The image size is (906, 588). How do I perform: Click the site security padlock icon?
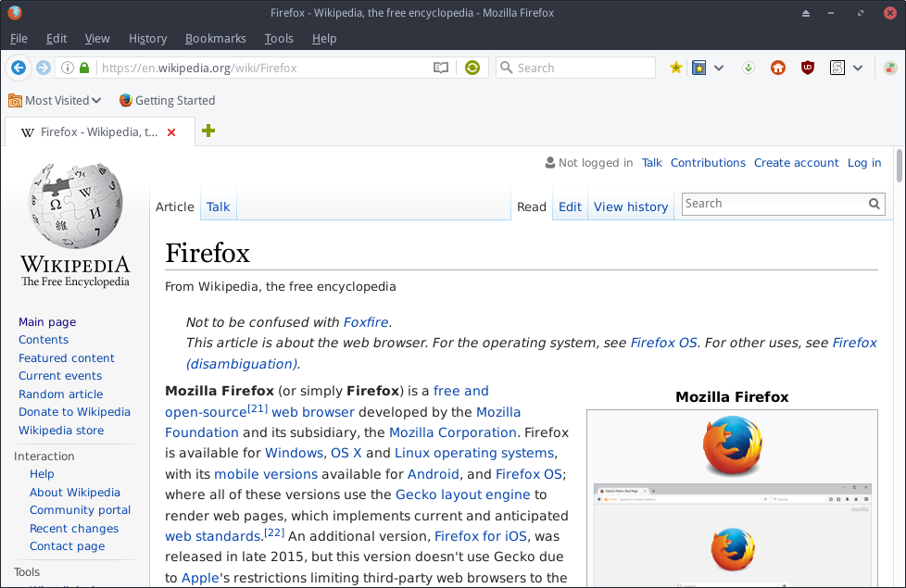(x=84, y=68)
